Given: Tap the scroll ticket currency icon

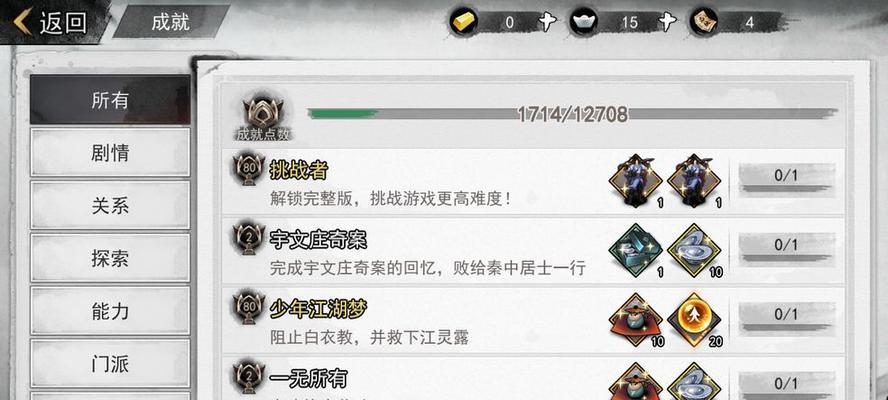Looking at the screenshot, I should (705, 23).
